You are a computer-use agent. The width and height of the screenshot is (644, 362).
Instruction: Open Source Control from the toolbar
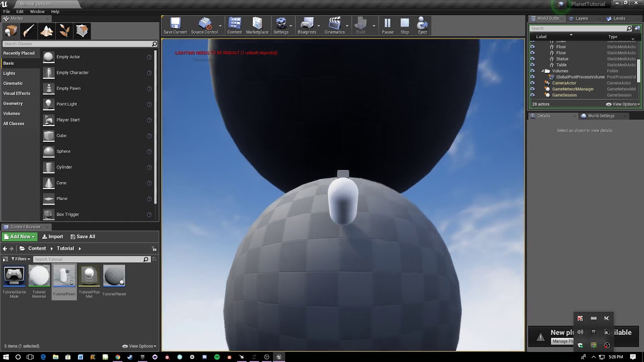204,26
